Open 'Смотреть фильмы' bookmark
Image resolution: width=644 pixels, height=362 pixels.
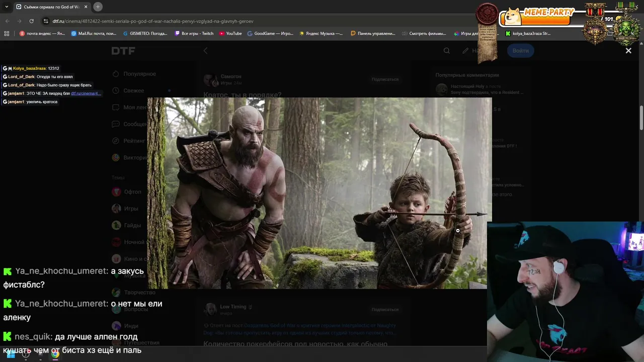[424, 34]
